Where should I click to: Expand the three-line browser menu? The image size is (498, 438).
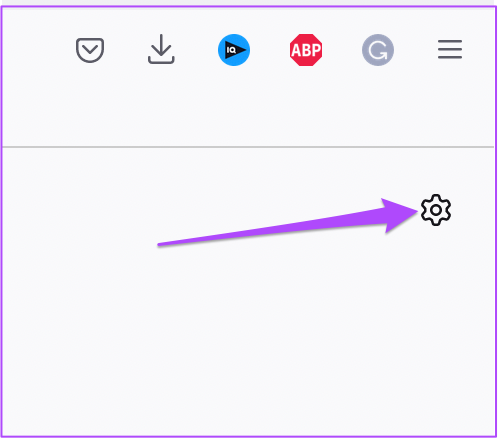(x=450, y=49)
